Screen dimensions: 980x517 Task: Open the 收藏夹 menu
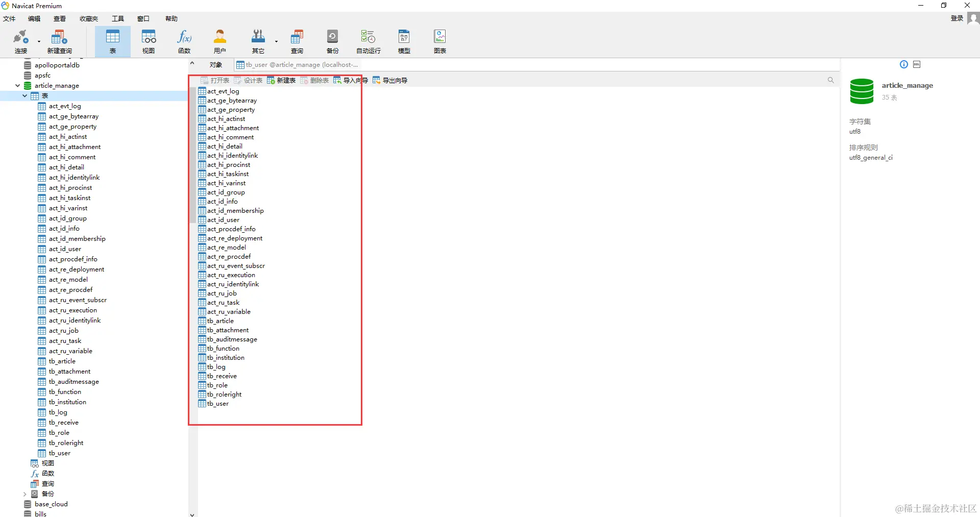[89, 19]
